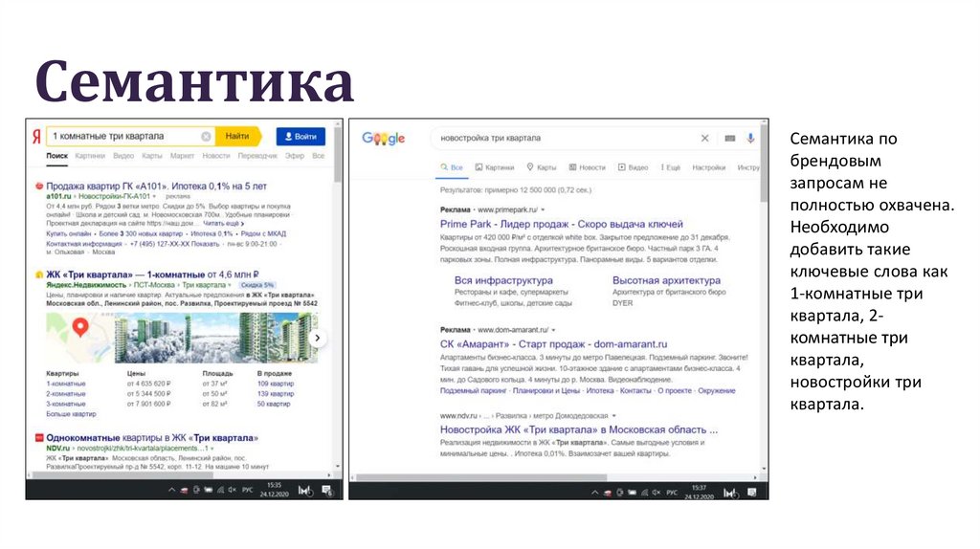Open the Новости tab in Yandex
Image resolution: width=980 pixels, height=549 pixels.
point(216,156)
